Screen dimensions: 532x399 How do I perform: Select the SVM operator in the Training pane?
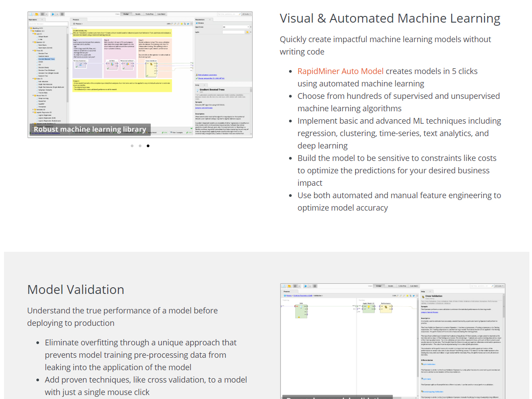301,311
